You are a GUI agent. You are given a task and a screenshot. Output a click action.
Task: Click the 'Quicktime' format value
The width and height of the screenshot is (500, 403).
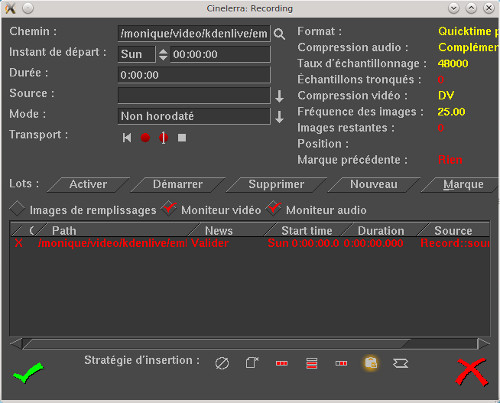(x=468, y=31)
